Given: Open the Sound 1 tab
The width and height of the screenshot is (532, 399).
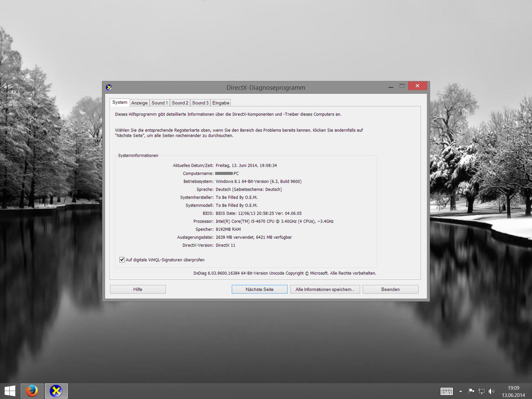Looking at the screenshot, I should (x=160, y=103).
